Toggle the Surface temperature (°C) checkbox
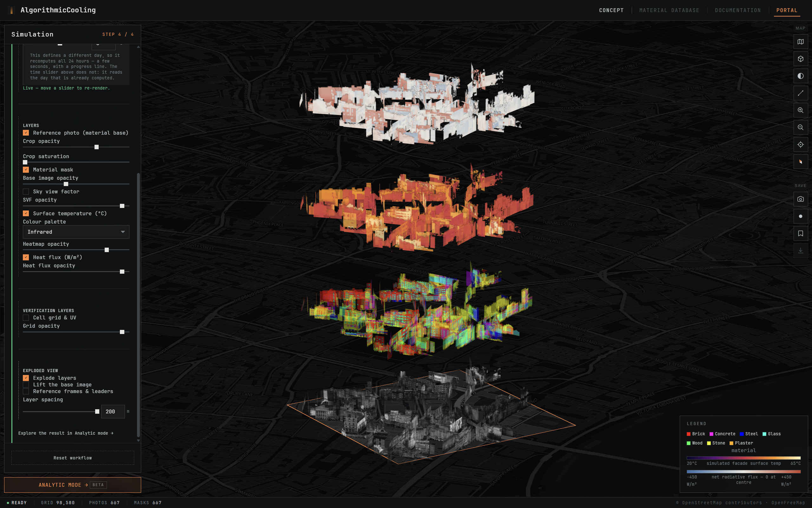Viewport: 812px width, 508px height. 26,213
